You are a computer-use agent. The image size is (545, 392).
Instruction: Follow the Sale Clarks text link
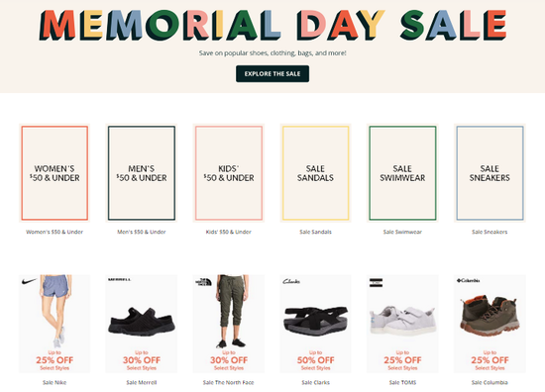tap(315, 382)
